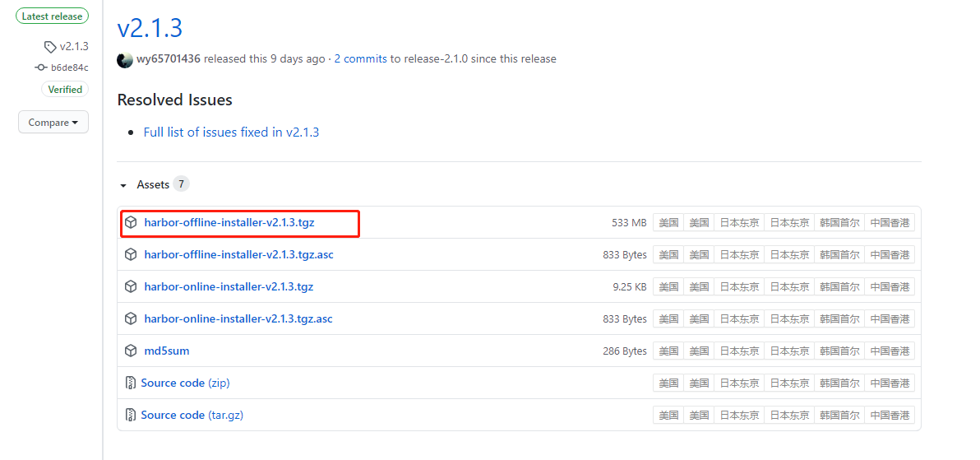Click the Verified badge
This screenshot has height=460, width=980.
pyautogui.click(x=65, y=90)
